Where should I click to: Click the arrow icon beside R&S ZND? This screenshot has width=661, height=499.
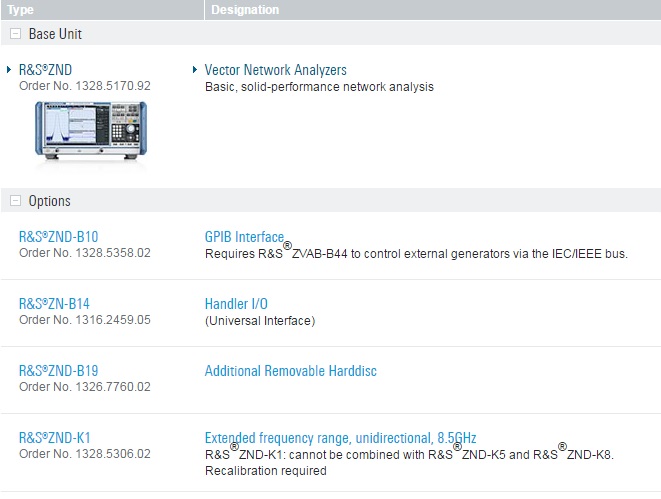(10, 70)
